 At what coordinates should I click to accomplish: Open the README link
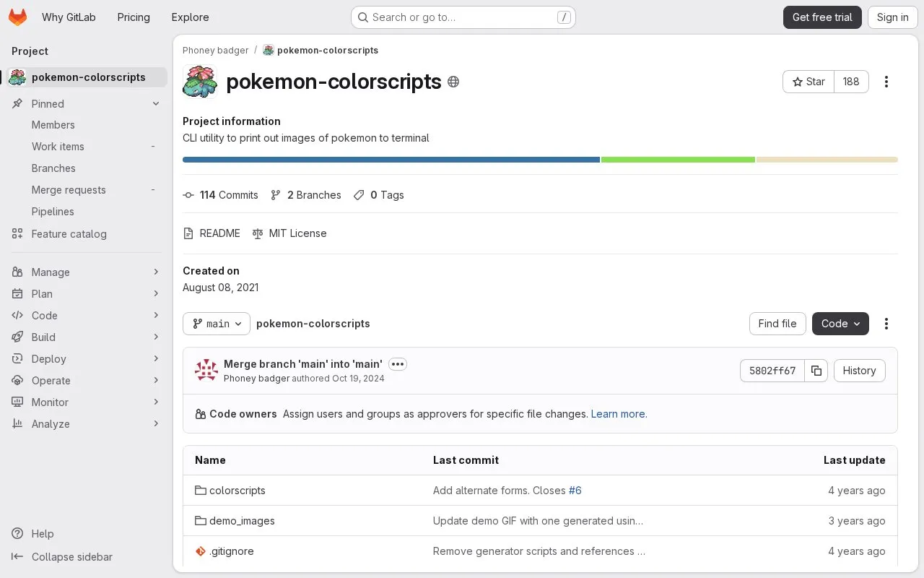pos(212,233)
